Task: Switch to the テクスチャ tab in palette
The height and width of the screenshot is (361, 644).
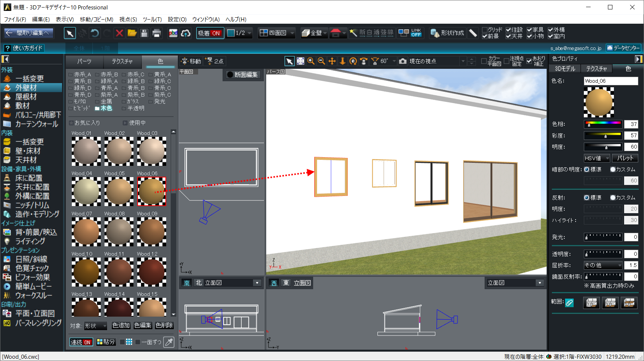Action: tap(122, 61)
